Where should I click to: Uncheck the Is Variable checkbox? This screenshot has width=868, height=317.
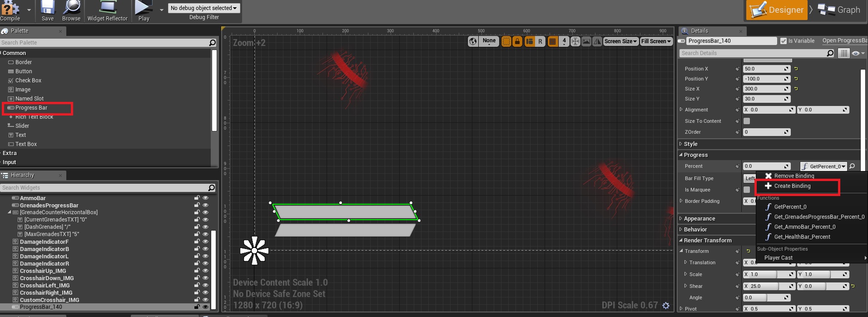coord(783,41)
